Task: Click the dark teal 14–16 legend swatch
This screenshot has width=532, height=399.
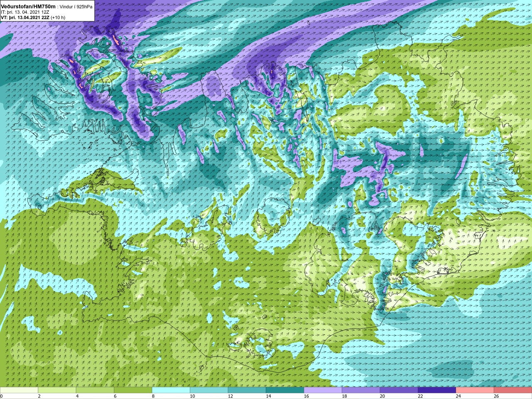Action: [285, 390]
